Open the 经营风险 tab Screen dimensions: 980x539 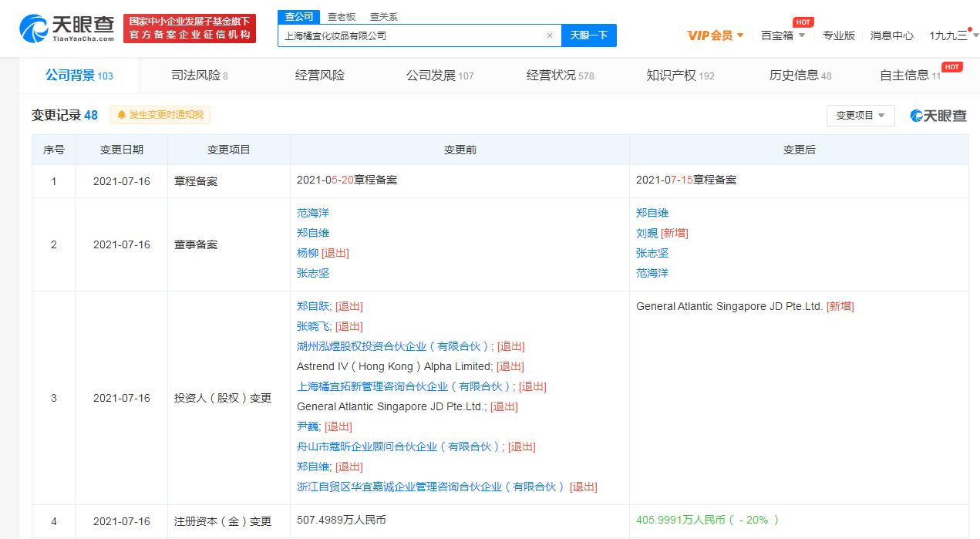[x=320, y=76]
